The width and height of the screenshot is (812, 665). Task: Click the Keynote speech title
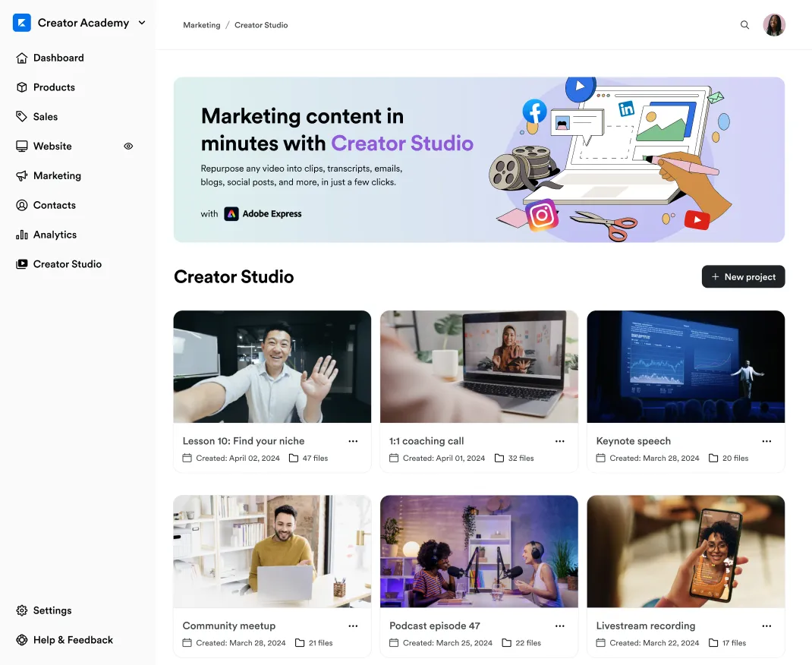click(x=634, y=441)
